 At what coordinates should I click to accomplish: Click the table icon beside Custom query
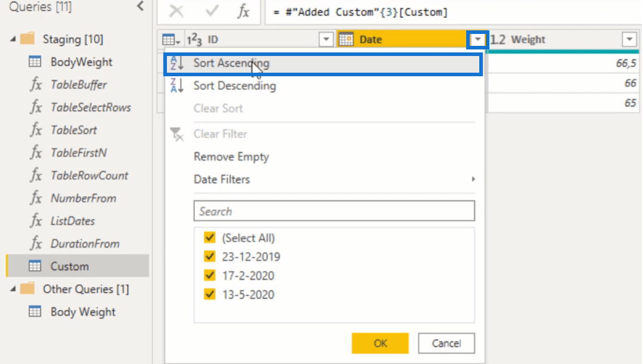(35, 266)
